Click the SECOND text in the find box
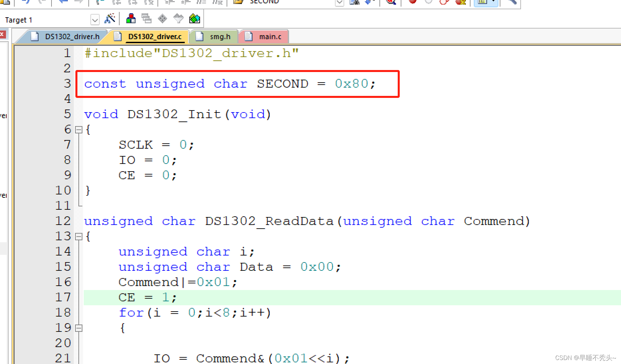Screen dimensions: 621x364 coord(264,2)
